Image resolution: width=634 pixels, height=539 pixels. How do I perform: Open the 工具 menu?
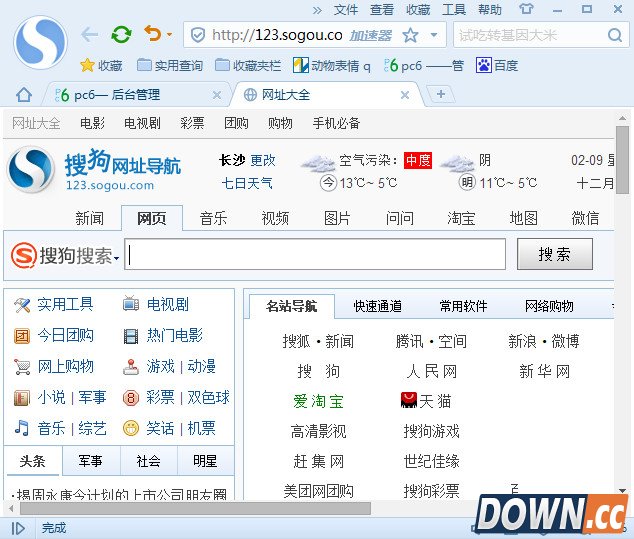coord(454,9)
